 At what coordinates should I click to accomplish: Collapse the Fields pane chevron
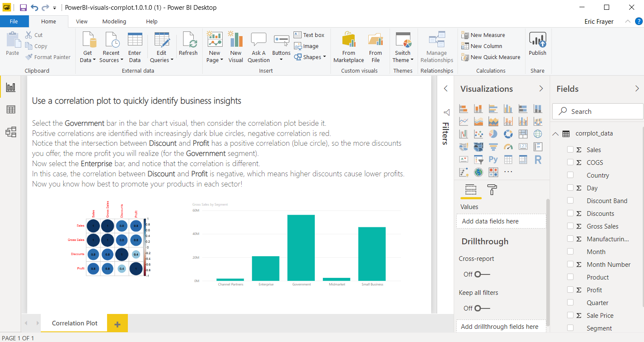pos(637,88)
